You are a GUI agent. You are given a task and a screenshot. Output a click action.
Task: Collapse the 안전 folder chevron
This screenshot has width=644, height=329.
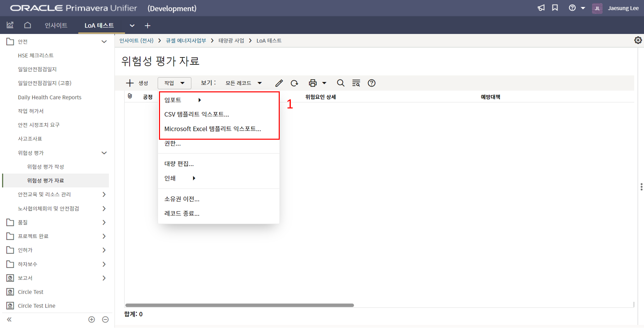pyautogui.click(x=104, y=42)
